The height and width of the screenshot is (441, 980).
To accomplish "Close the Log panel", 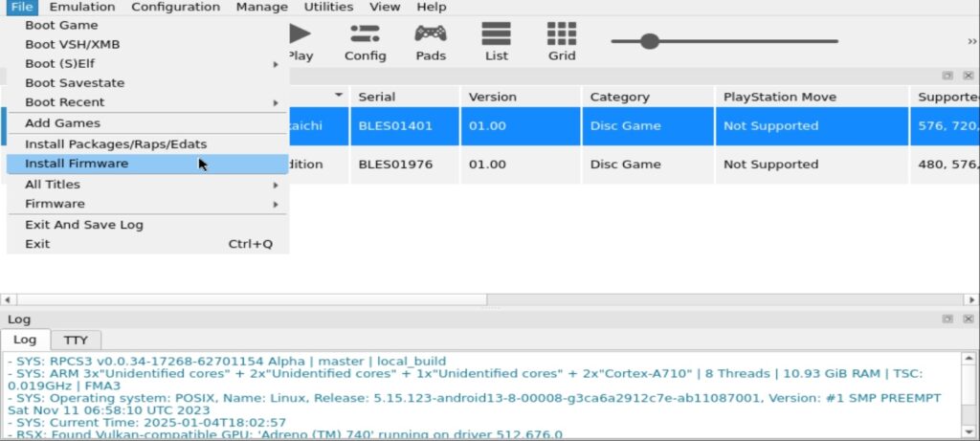I will [969, 320].
